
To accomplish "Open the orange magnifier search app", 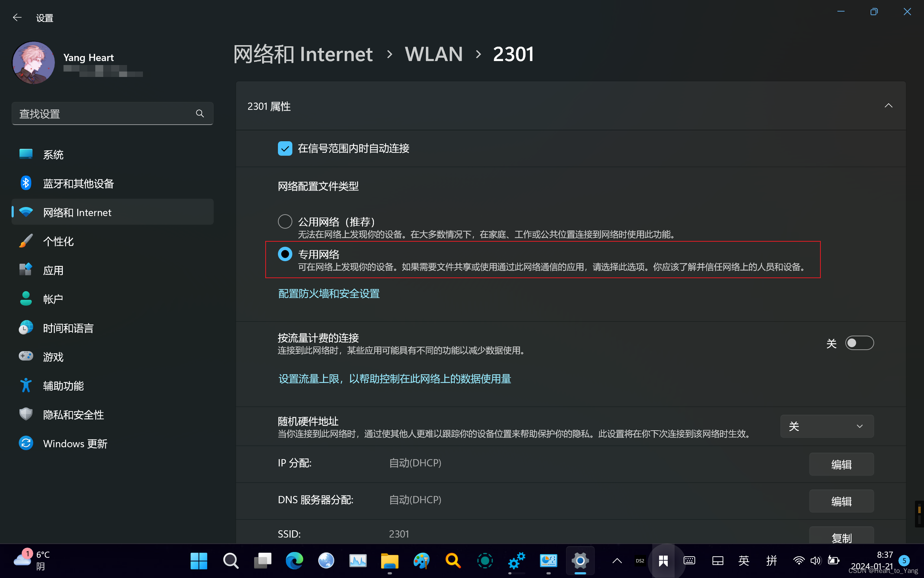I will pyautogui.click(x=453, y=561).
